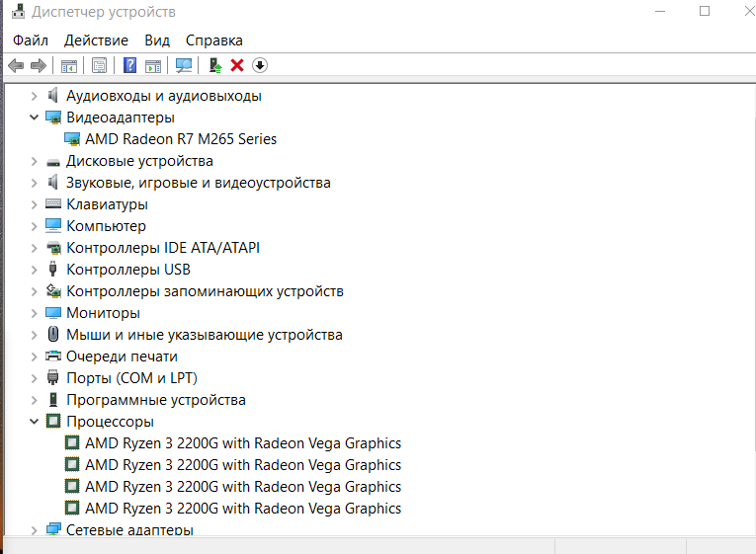Image resolution: width=756 pixels, height=554 pixels.
Task: Select the last AMD Ryzen 3 2200G processor entry
Action: coord(243,509)
